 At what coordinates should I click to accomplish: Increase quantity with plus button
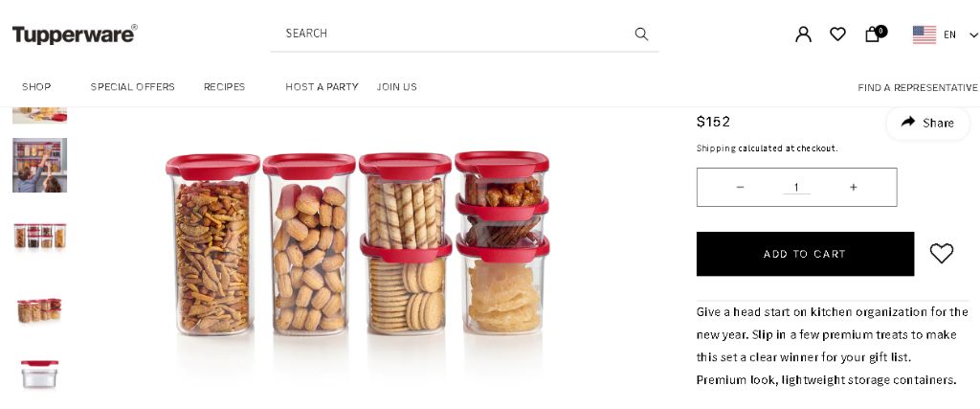coord(853,187)
